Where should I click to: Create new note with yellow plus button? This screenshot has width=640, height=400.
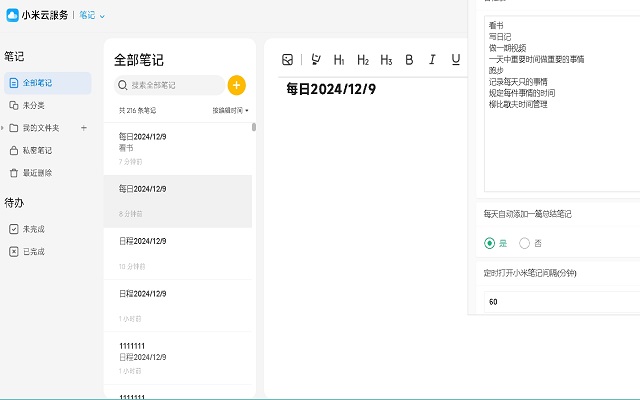point(236,85)
